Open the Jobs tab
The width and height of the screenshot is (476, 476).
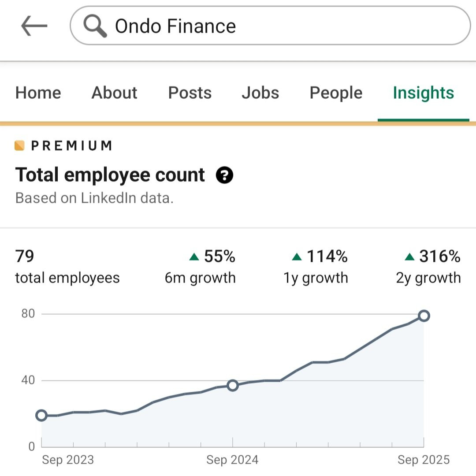coord(260,93)
